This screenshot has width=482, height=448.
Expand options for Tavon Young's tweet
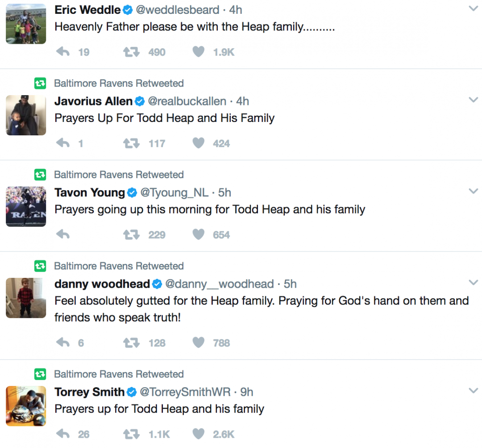tap(473, 191)
